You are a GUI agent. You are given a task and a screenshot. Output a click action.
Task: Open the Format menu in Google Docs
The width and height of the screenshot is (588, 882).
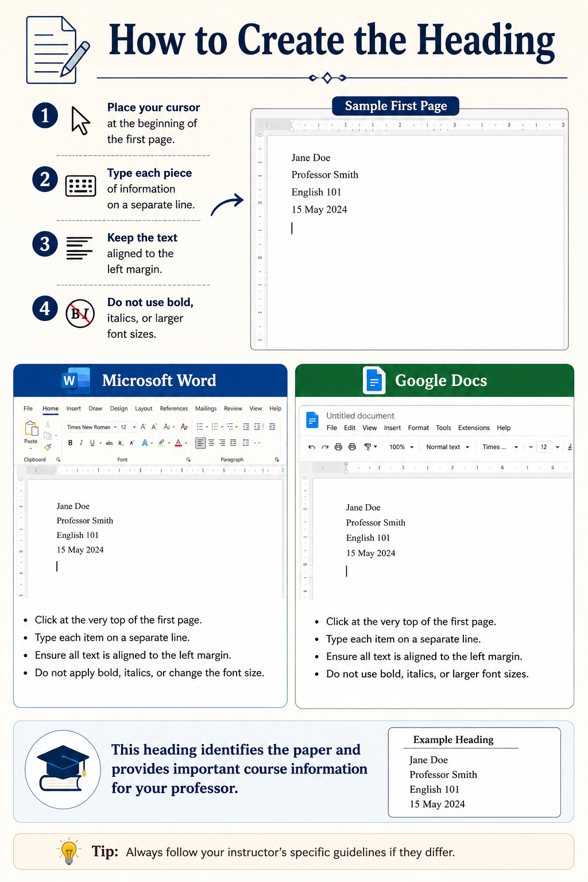[x=419, y=428]
